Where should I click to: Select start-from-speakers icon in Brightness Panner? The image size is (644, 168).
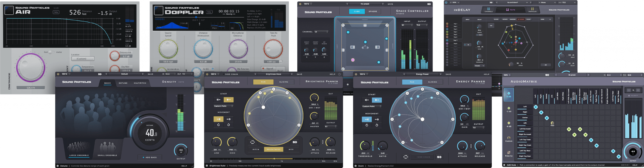coord(218,100)
